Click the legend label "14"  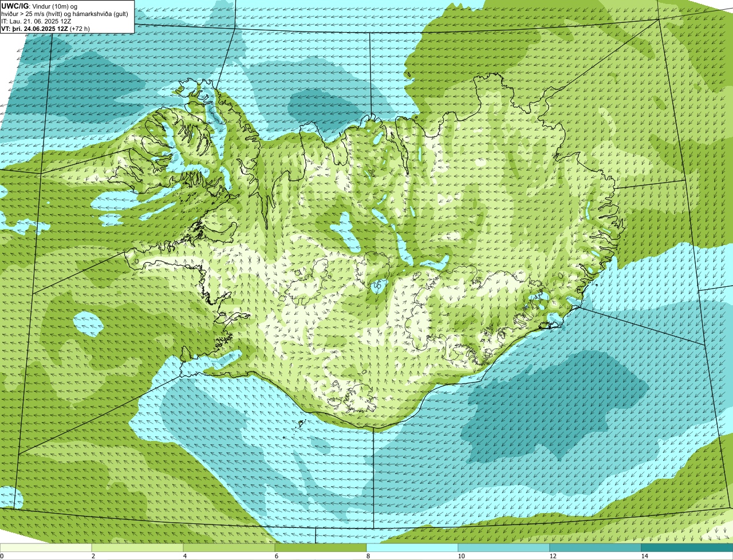pos(644,556)
